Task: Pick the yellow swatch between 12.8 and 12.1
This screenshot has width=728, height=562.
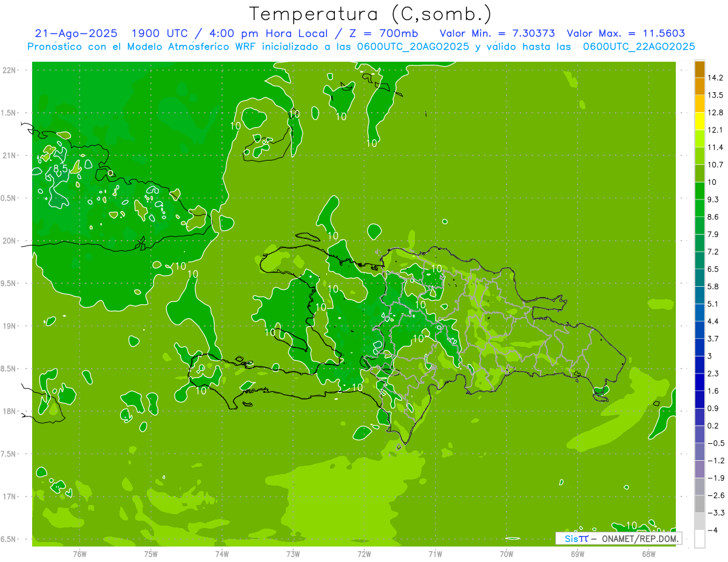Action: click(x=699, y=121)
